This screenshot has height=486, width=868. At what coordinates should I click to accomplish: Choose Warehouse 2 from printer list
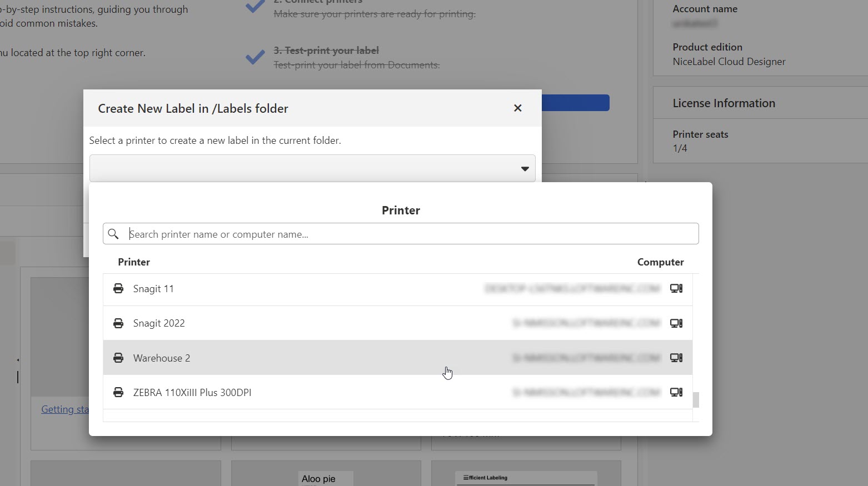tap(162, 358)
